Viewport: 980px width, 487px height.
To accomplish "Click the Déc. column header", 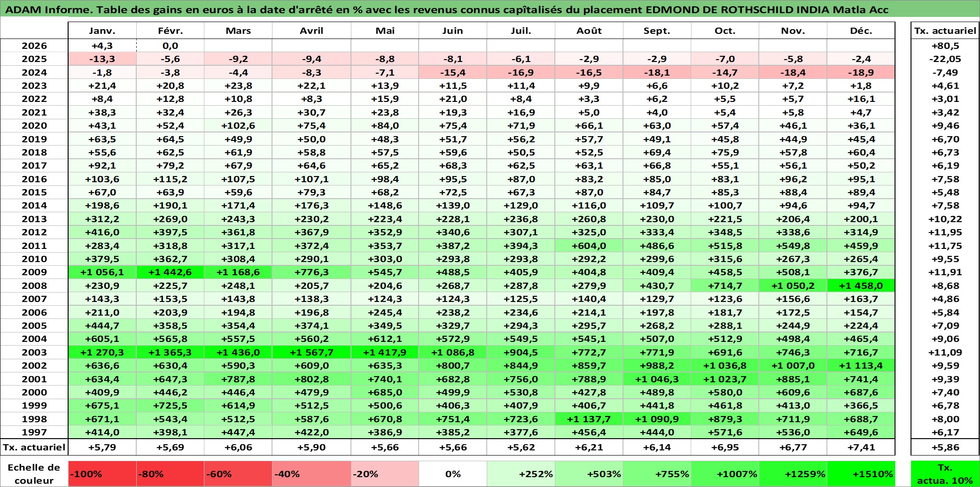I will click(861, 31).
